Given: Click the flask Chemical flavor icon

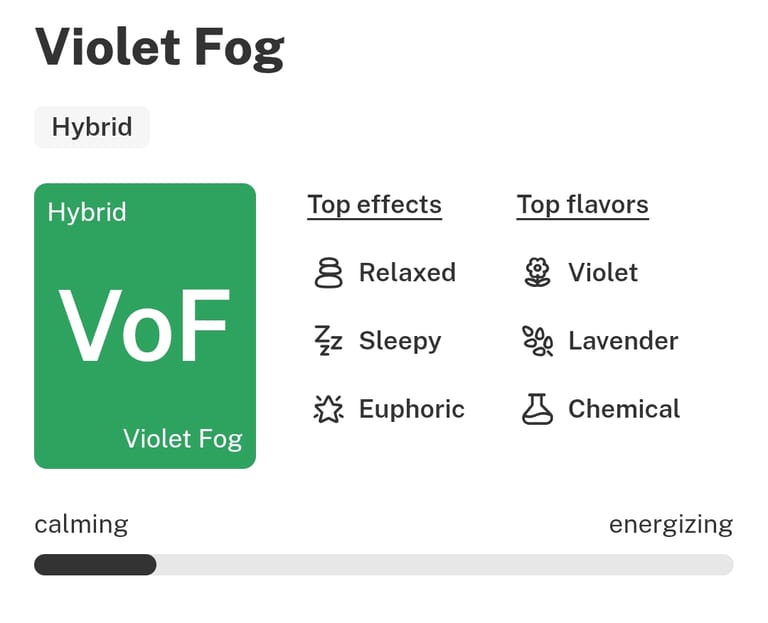Looking at the screenshot, I should click(538, 409).
